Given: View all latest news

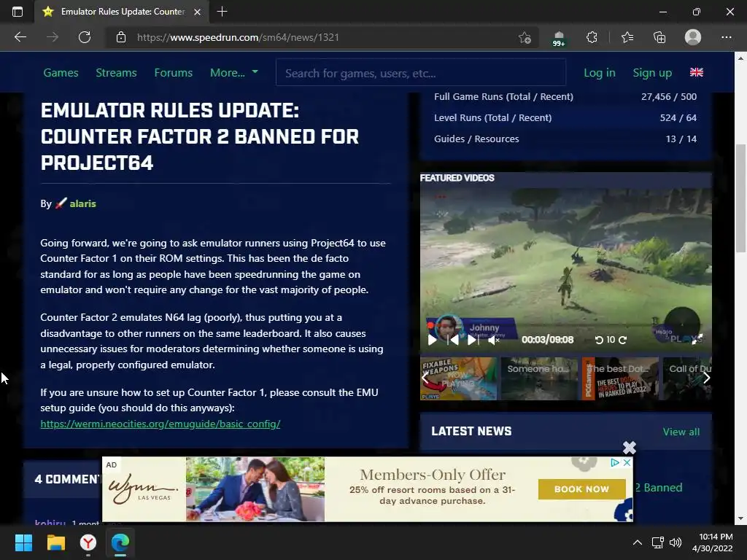Looking at the screenshot, I should pyautogui.click(x=681, y=432).
